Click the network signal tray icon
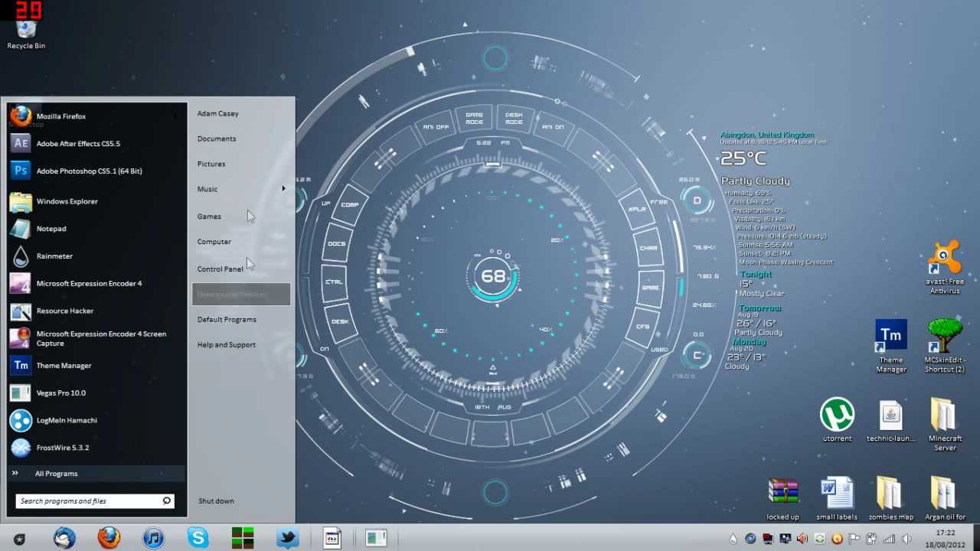Viewport: 980px width, 551px height. 890,539
